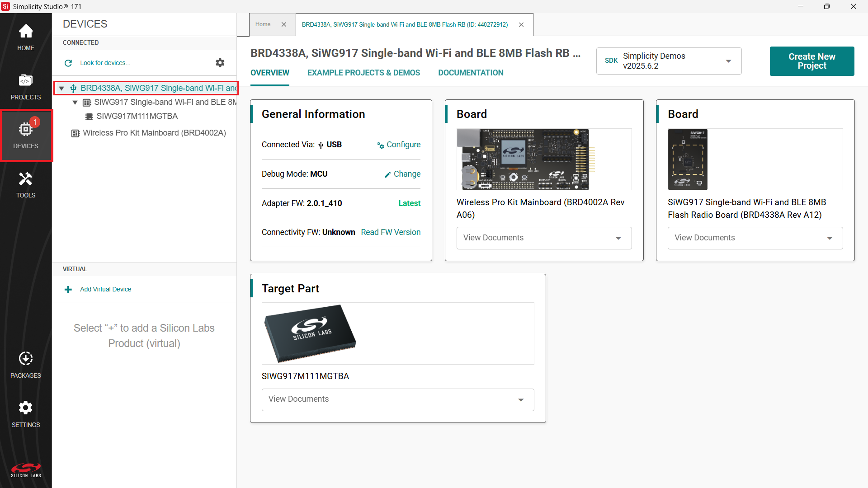Switch to Example Projects & Demos tab
Viewport: 868px width, 488px height.
click(363, 73)
